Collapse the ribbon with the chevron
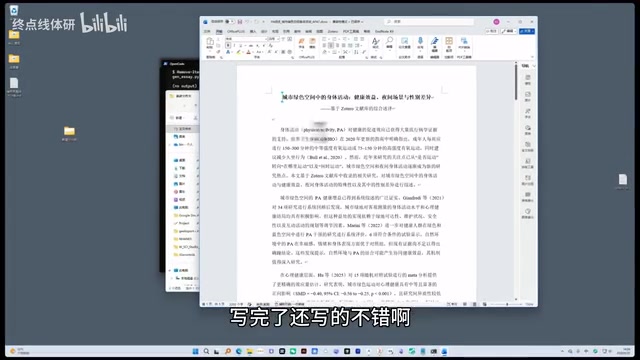 [532, 57]
